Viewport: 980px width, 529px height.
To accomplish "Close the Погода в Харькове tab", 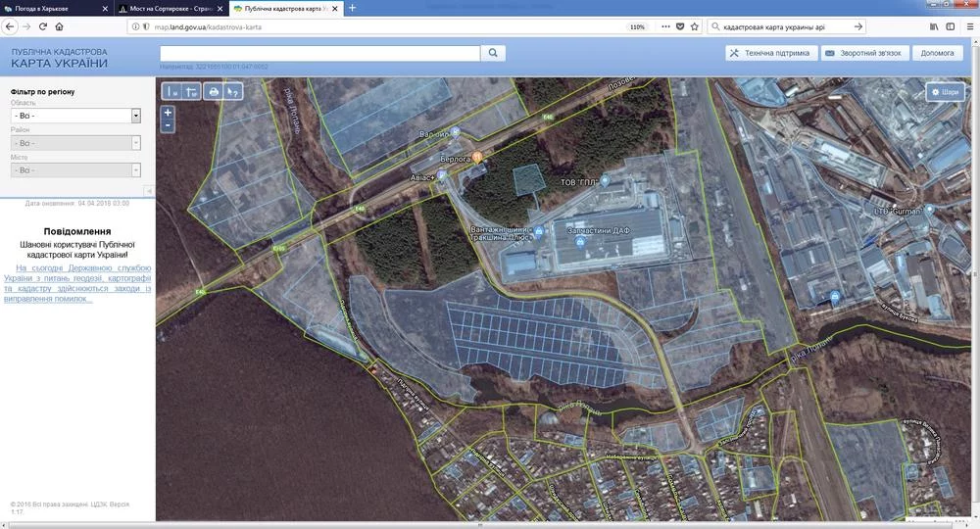I will pyautogui.click(x=105, y=9).
